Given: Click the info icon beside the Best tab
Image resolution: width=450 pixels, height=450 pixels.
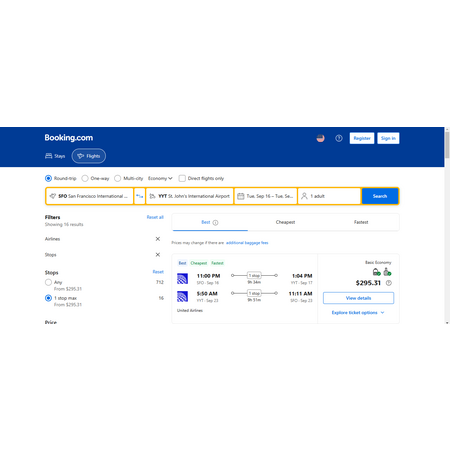Looking at the screenshot, I should (x=215, y=223).
